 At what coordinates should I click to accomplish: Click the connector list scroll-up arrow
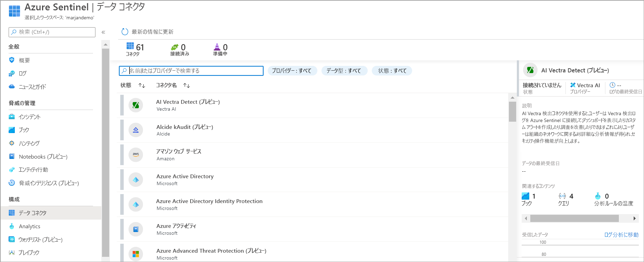pyautogui.click(x=512, y=98)
